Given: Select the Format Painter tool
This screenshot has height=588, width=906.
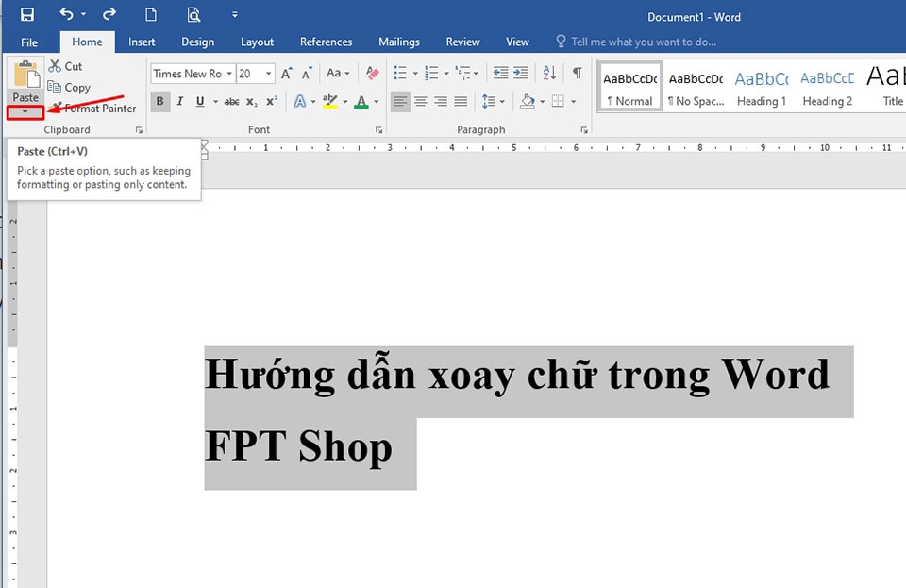Looking at the screenshot, I should tap(93, 109).
